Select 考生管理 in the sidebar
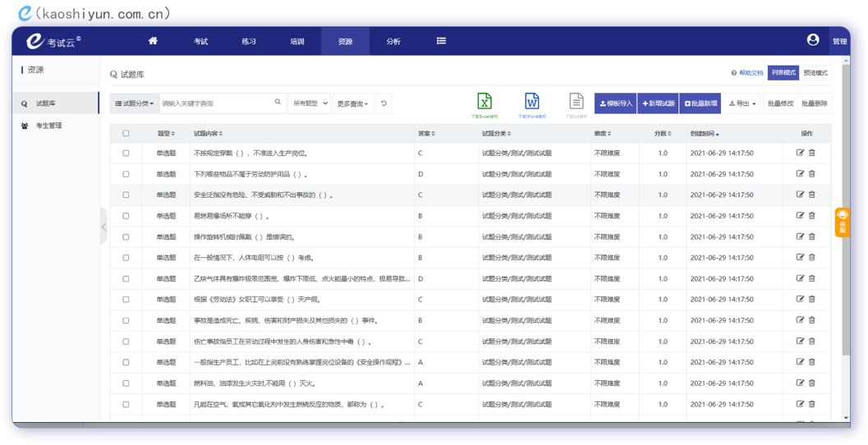The image size is (868, 445). (48, 126)
